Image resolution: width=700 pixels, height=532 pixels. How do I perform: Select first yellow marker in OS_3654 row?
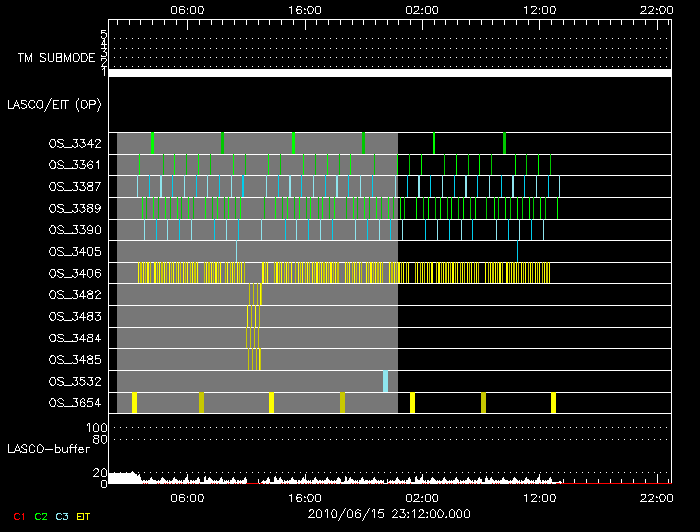click(134, 402)
